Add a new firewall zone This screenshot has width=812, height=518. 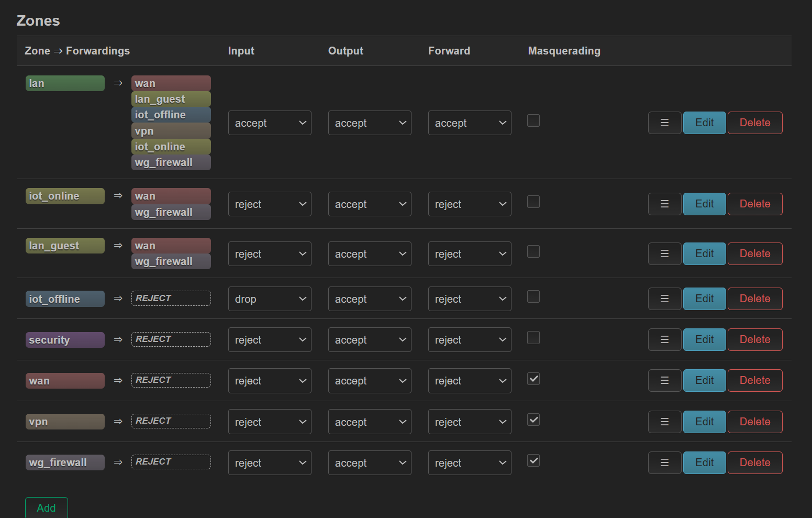[x=47, y=508]
